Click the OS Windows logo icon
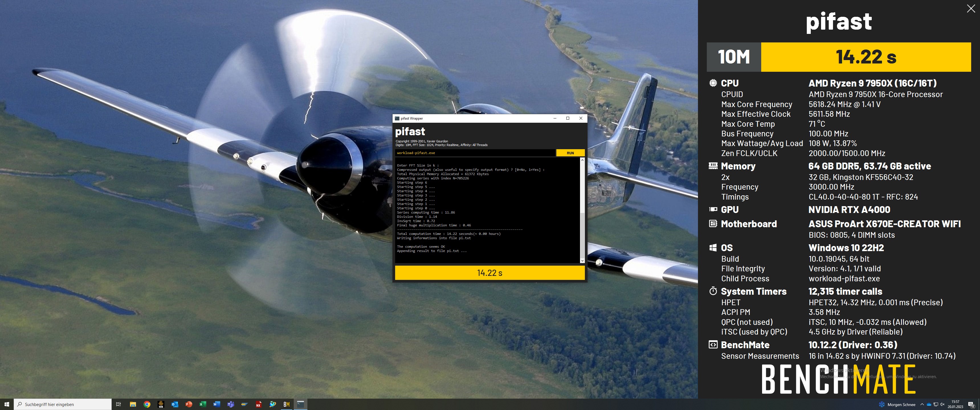980x410 pixels. point(713,248)
